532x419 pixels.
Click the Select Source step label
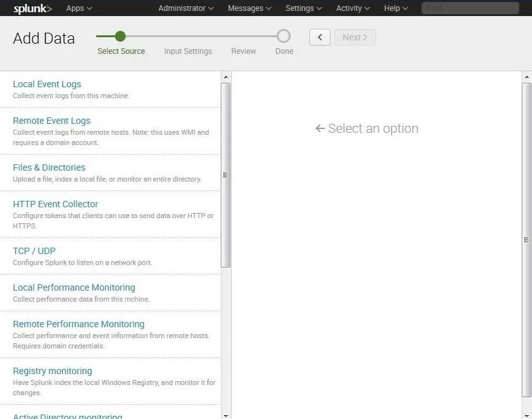pos(121,51)
